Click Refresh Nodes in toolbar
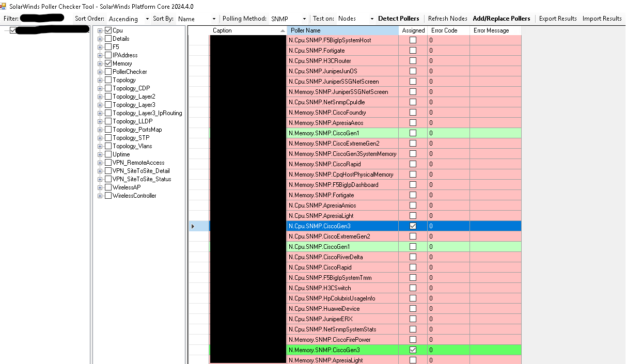The height and width of the screenshot is (364, 626). click(x=447, y=19)
